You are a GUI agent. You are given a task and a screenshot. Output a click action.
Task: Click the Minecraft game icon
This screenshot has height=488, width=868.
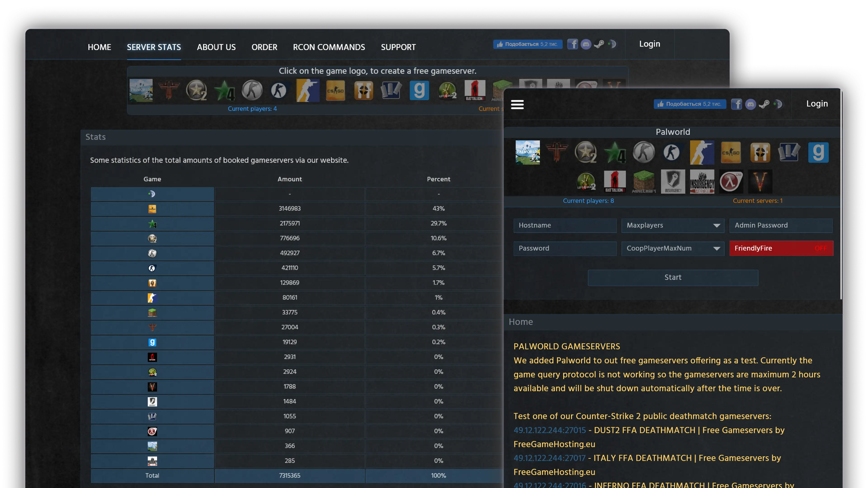(644, 182)
